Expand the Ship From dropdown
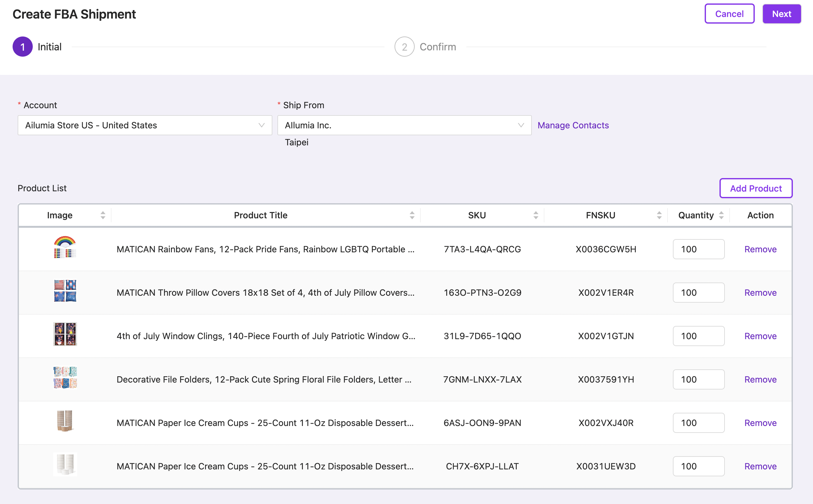Screen dimensions: 813x504 coord(404,125)
